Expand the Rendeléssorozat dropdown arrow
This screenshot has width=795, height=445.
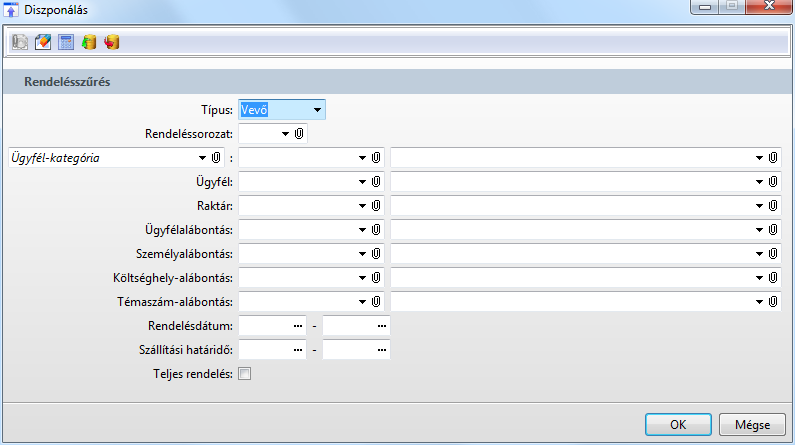285,134
